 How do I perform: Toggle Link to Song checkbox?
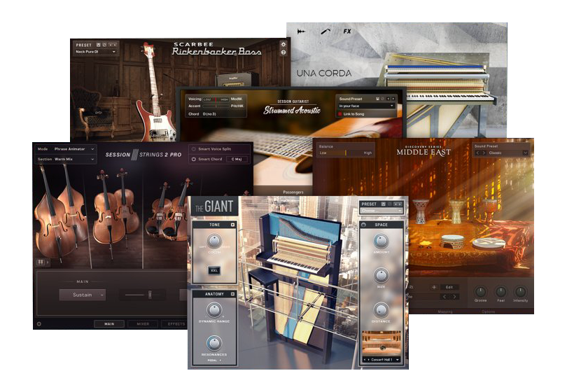click(340, 114)
